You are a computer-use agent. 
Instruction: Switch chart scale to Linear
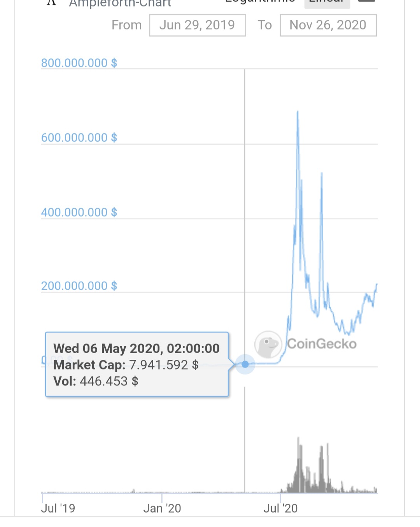click(327, 2)
